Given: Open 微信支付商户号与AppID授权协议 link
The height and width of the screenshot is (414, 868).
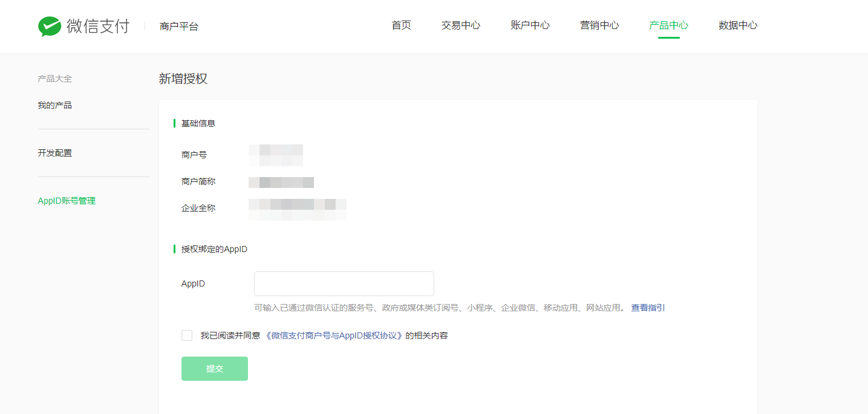Looking at the screenshot, I should coord(334,335).
